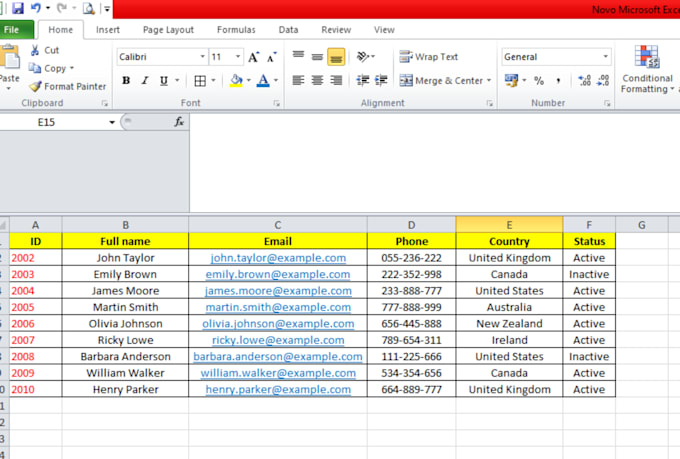This screenshot has width=680, height=459.
Task: Click the Save icon in quick access toolbar
Action: pyautogui.click(x=18, y=8)
